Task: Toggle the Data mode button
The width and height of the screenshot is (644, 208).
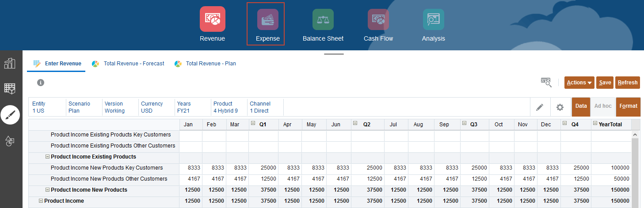Action: (x=581, y=106)
